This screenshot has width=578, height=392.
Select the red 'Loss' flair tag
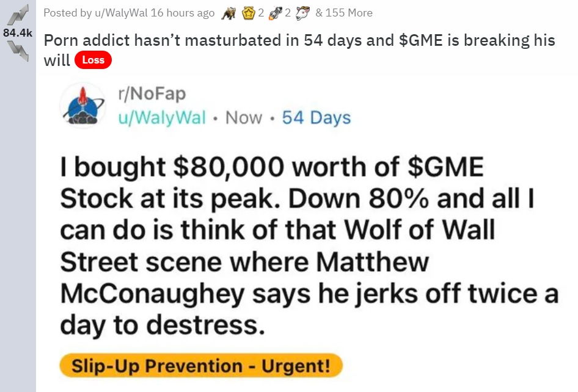point(93,60)
